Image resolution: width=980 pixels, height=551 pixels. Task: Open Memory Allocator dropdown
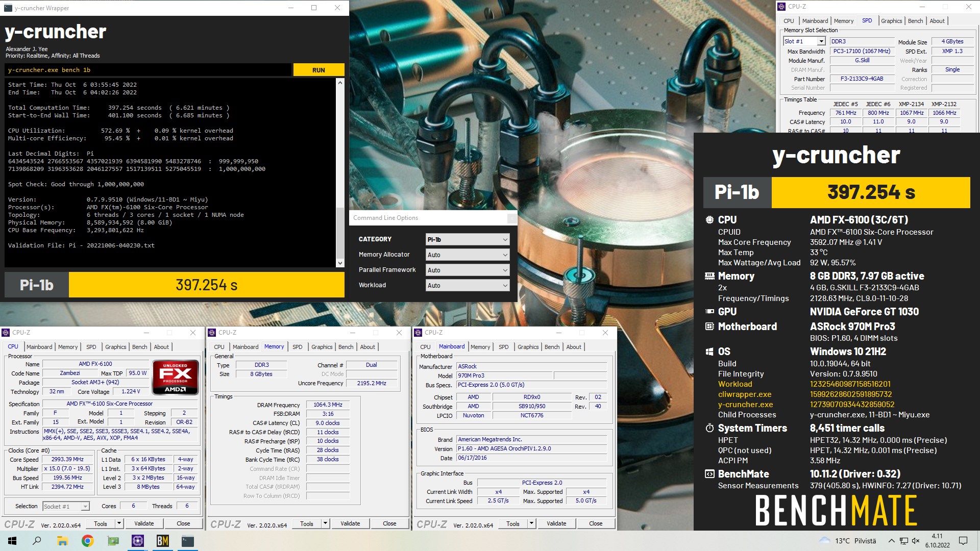pyautogui.click(x=468, y=255)
